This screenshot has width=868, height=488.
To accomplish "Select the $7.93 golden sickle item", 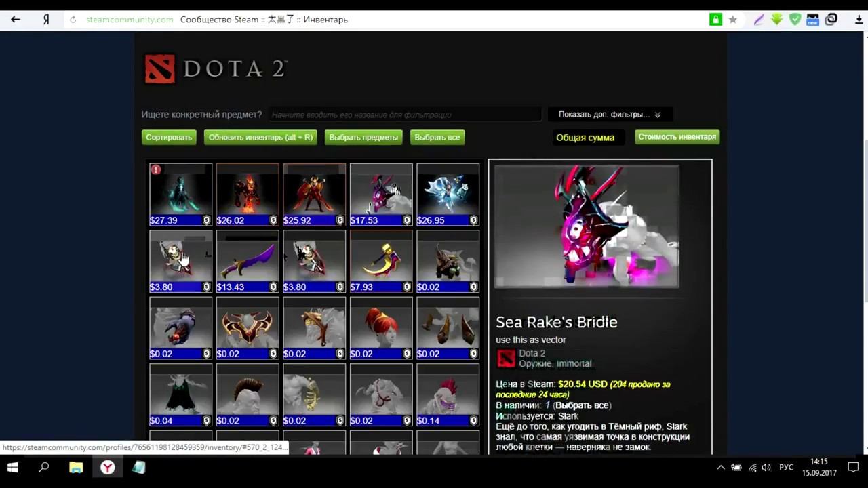I will click(x=381, y=262).
